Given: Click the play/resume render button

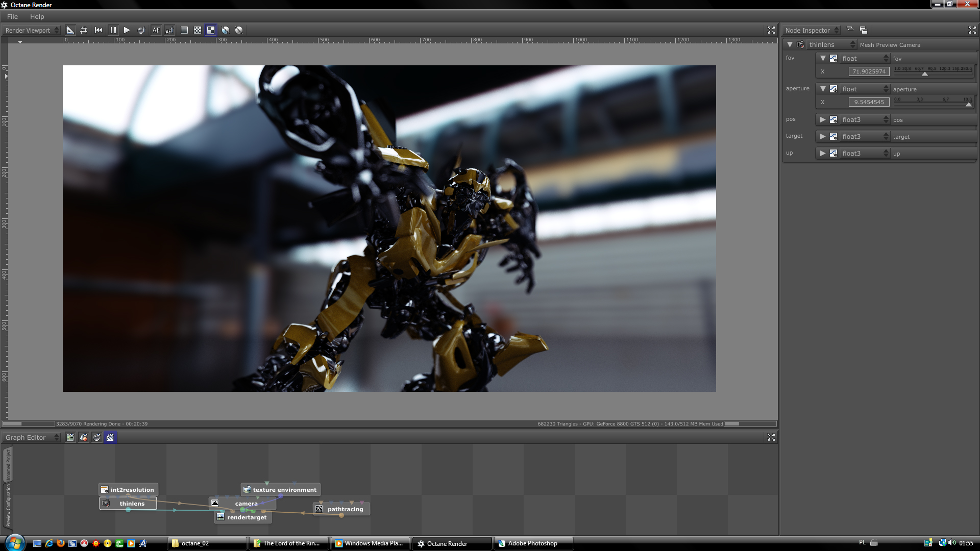Looking at the screenshot, I should [x=127, y=30].
